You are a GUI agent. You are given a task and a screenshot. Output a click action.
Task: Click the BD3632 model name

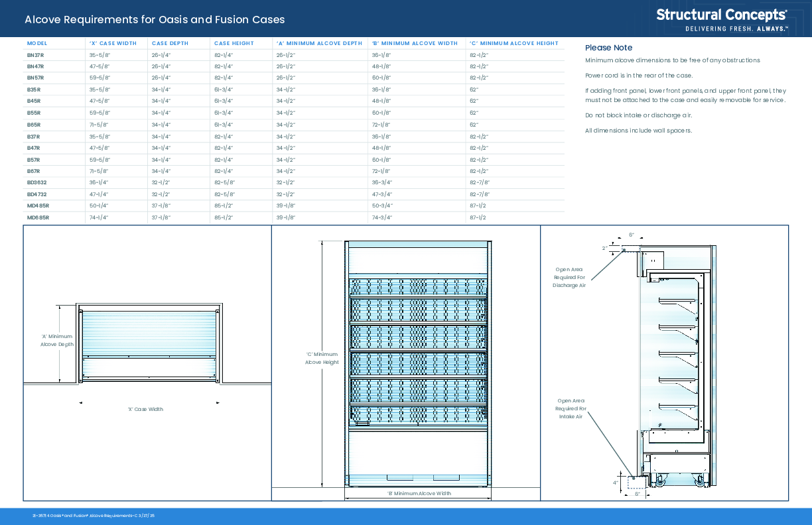pos(36,182)
